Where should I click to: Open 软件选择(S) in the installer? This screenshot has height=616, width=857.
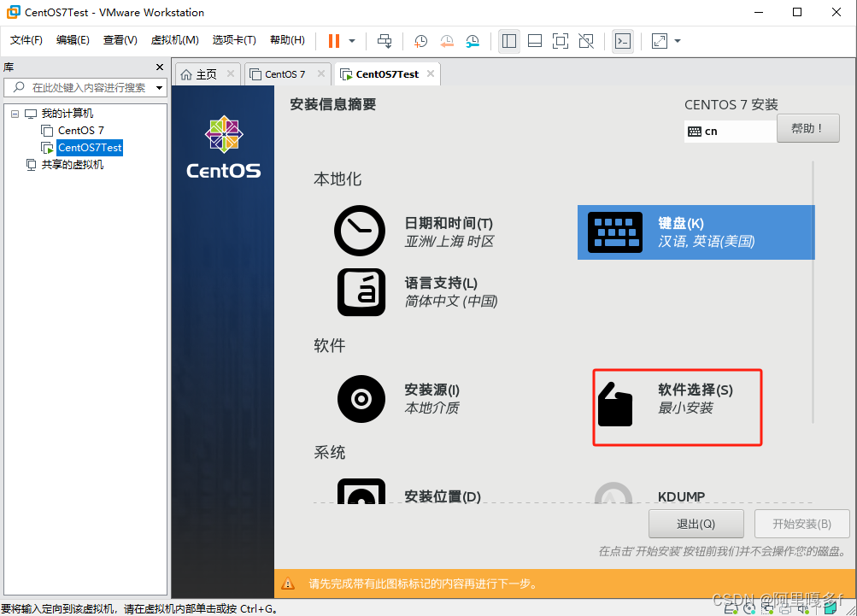pyautogui.click(x=678, y=407)
